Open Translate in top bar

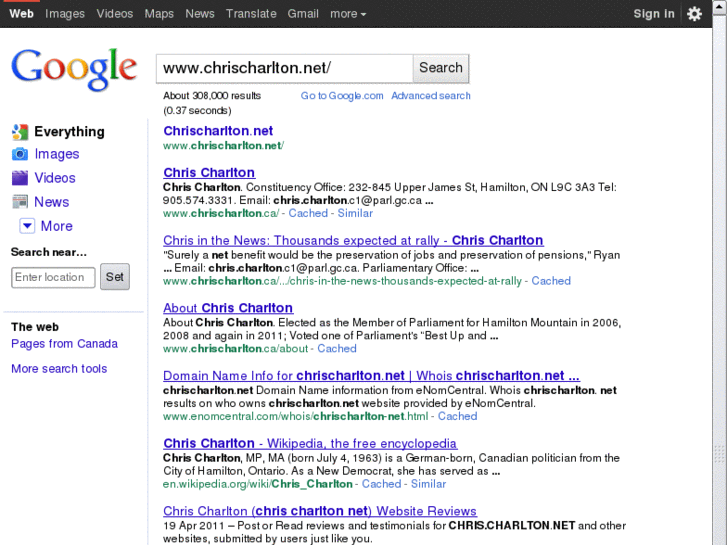(251, 14)
